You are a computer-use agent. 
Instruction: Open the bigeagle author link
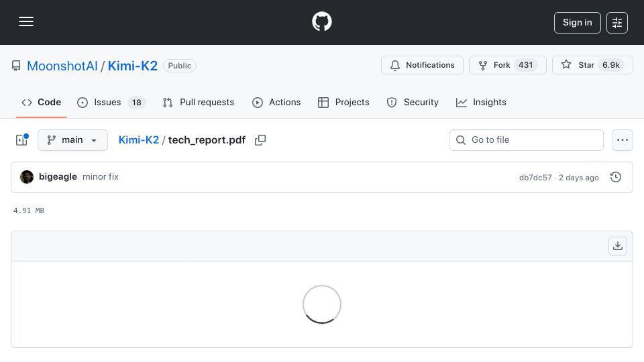click(58, 176)
